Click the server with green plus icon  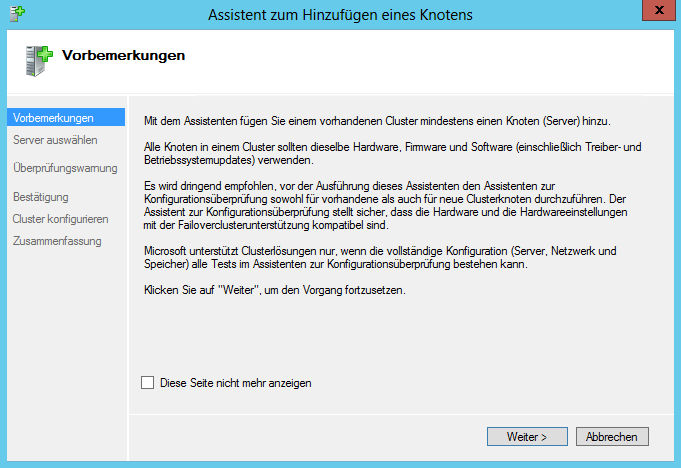(39, 61)
